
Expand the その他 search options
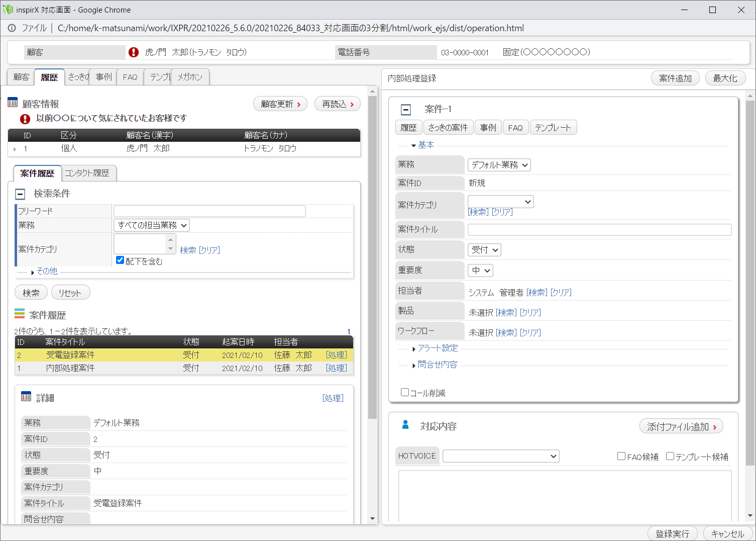pos(44,272)
